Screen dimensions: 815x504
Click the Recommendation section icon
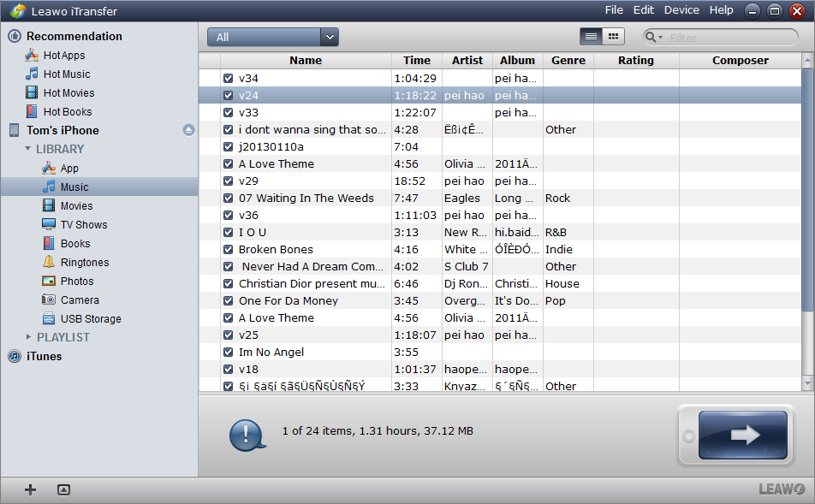click(15, 36)
